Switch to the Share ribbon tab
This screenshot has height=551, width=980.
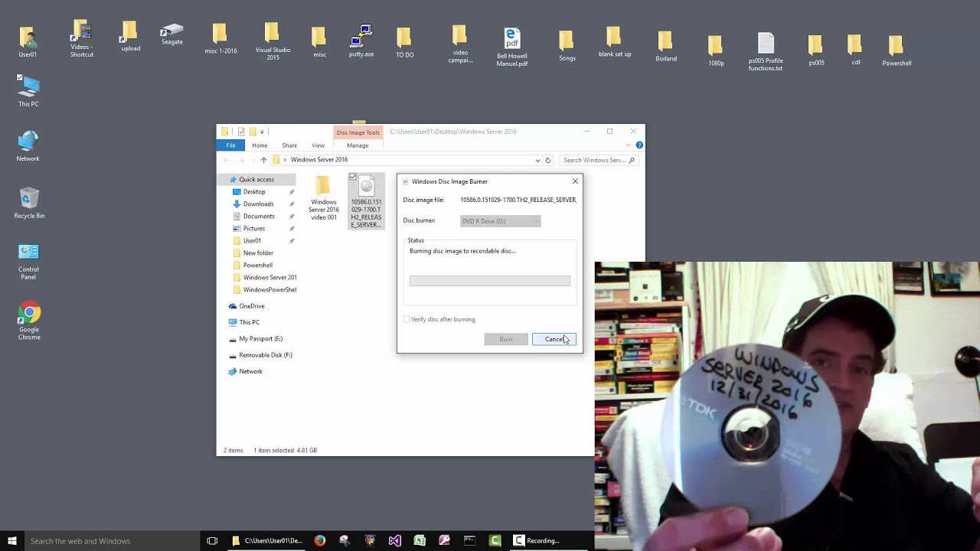(x=289, y=145)
